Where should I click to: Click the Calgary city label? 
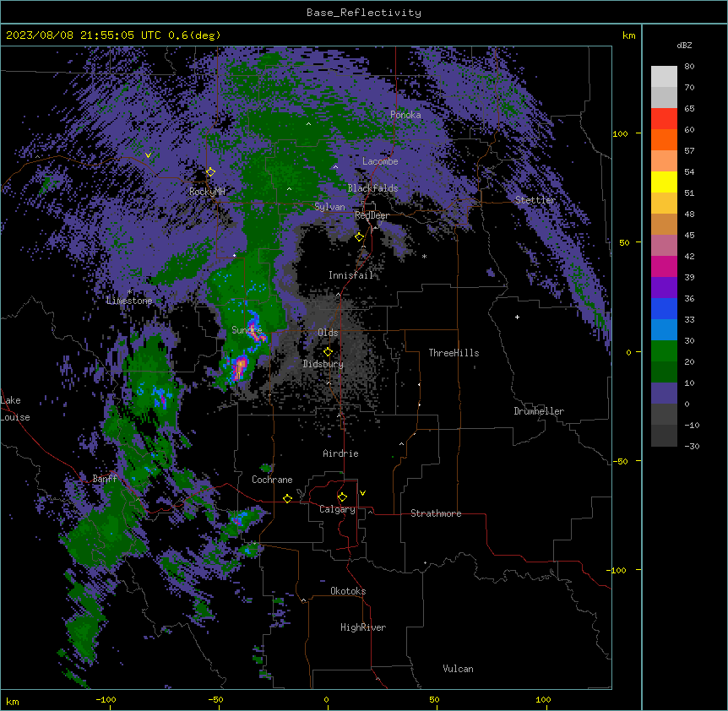(337, 509)
